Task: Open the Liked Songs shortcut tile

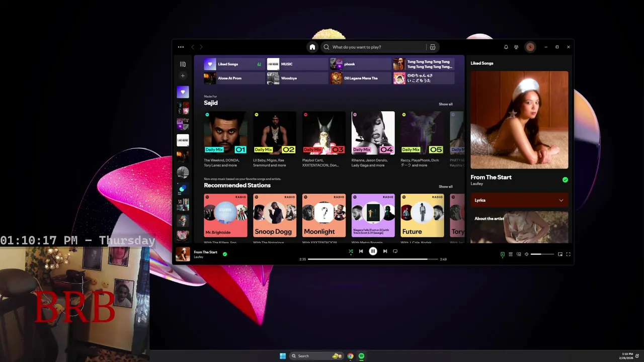Action: (234, 64)
